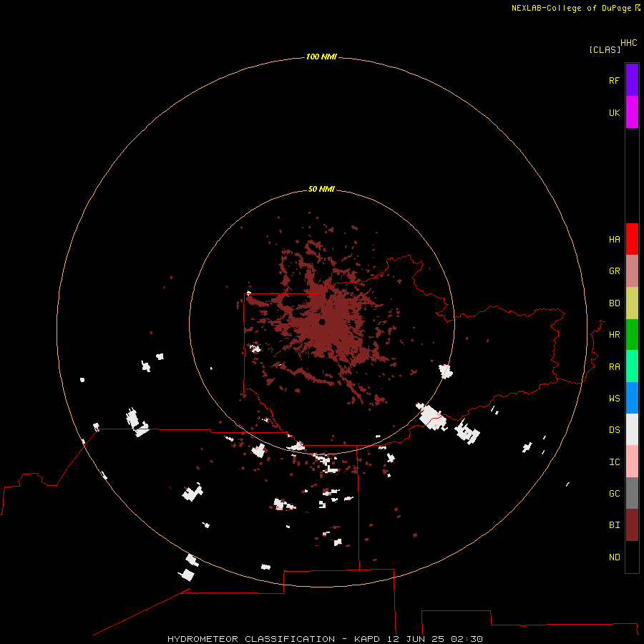This screenshot has height=644, width=644.
Task: Click the 100 NMI range ring label
Action: coord(321,57)
